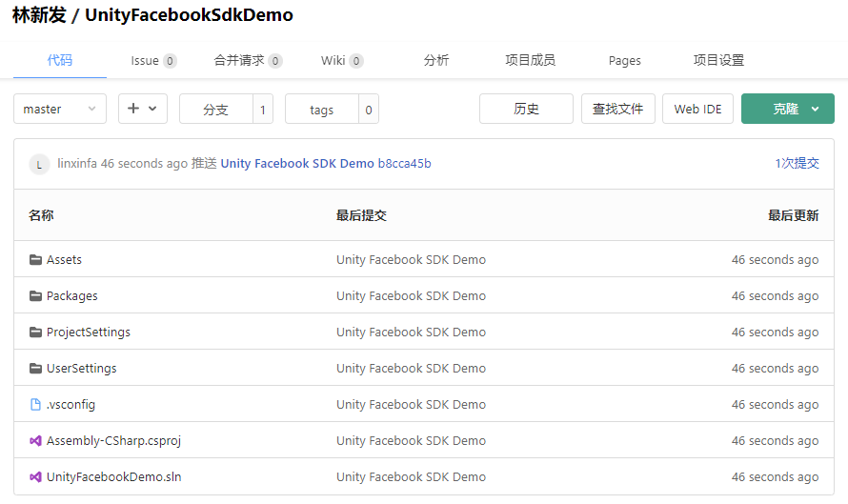848x504 pixels.
Task: Open the 项目成员 tab
Action: point(530,60)
